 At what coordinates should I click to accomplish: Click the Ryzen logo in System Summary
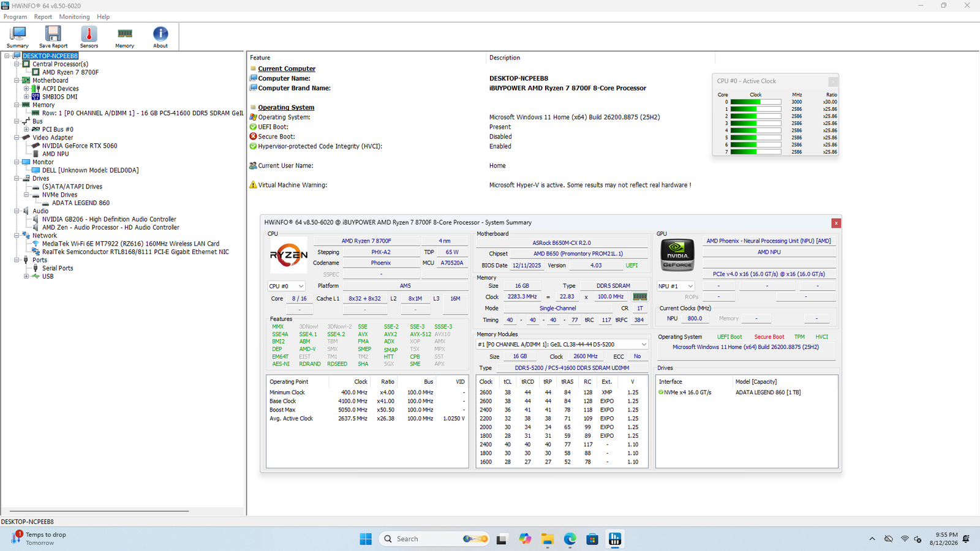(x=288, y=255)
